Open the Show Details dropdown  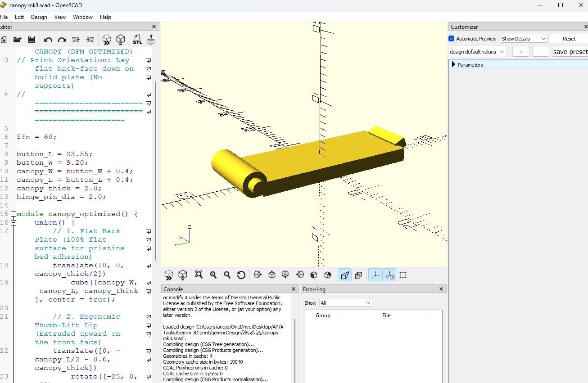click(x=524, y=39)
